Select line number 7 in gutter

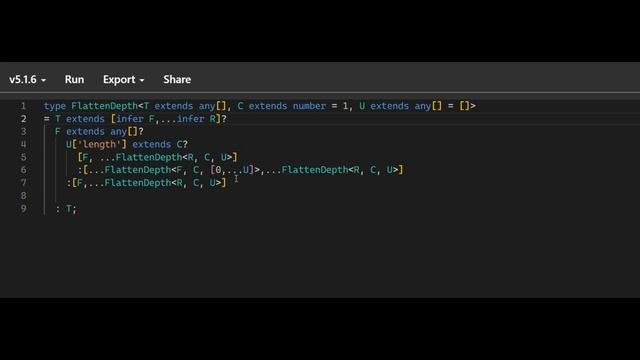[23, 183]
